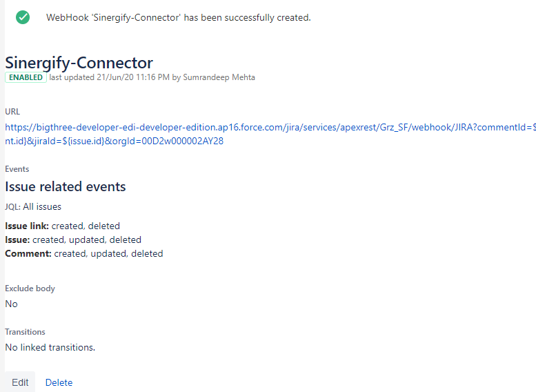Click the URL field label

12,112
